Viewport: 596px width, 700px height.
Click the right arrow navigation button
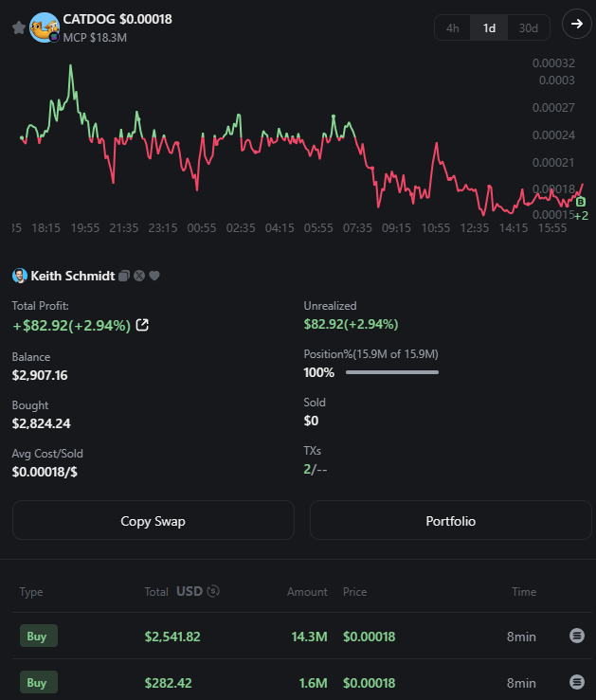(x=577, y=24)
